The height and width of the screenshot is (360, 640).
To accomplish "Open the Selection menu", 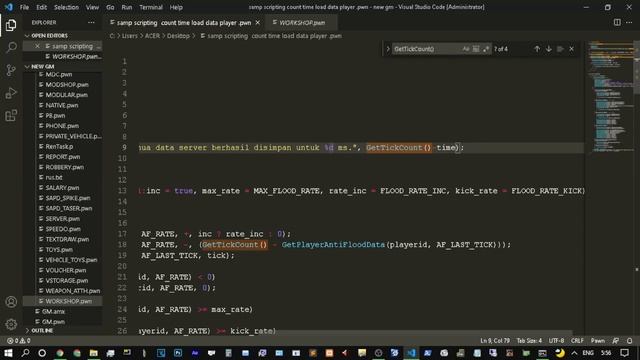I will pos(66,7).
